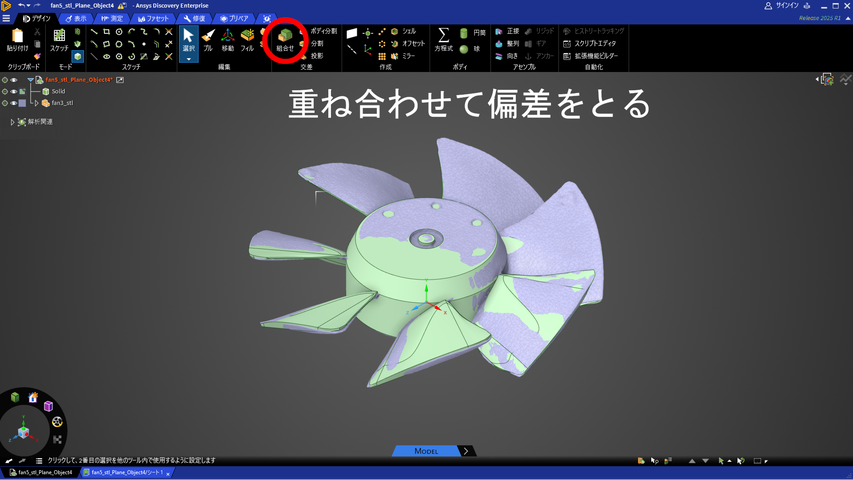
Task: Expand the fan3_stl tree node
Action: click(36, 103)
